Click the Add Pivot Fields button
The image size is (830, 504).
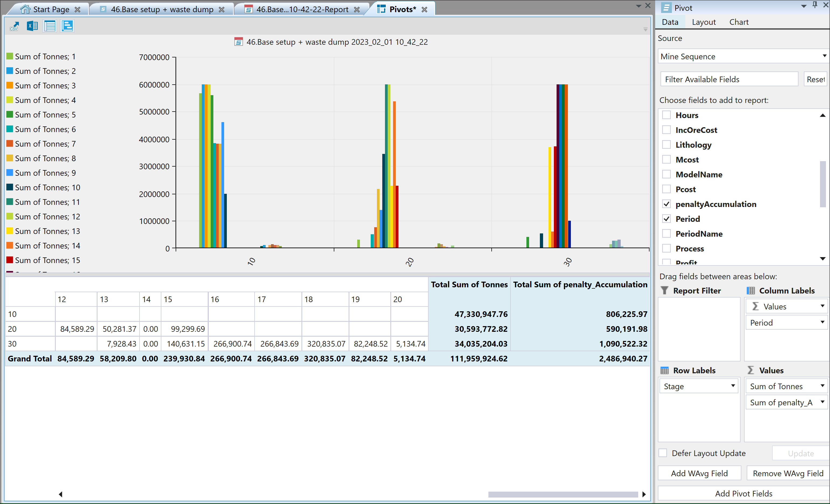pyautogui.click(x=743, y=493)
